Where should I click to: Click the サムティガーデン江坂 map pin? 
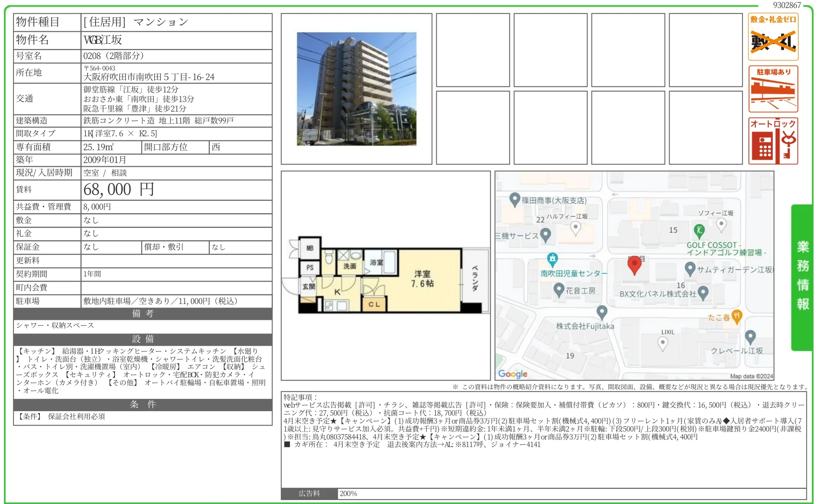[x=690, y=270]
